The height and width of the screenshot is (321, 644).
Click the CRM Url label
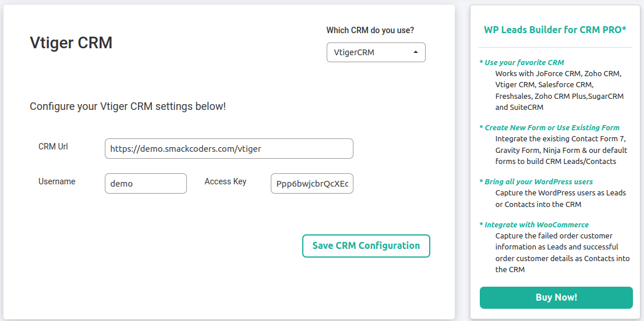53,147
